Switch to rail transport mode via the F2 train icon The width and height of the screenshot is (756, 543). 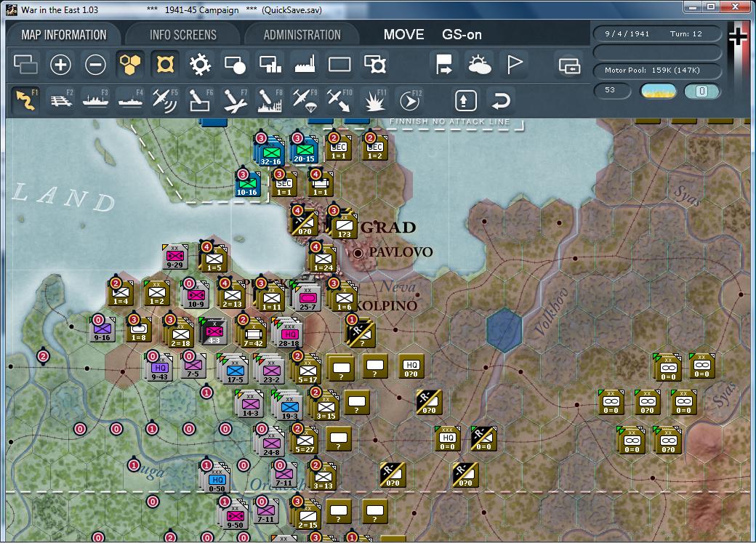[x=60, y=100]
